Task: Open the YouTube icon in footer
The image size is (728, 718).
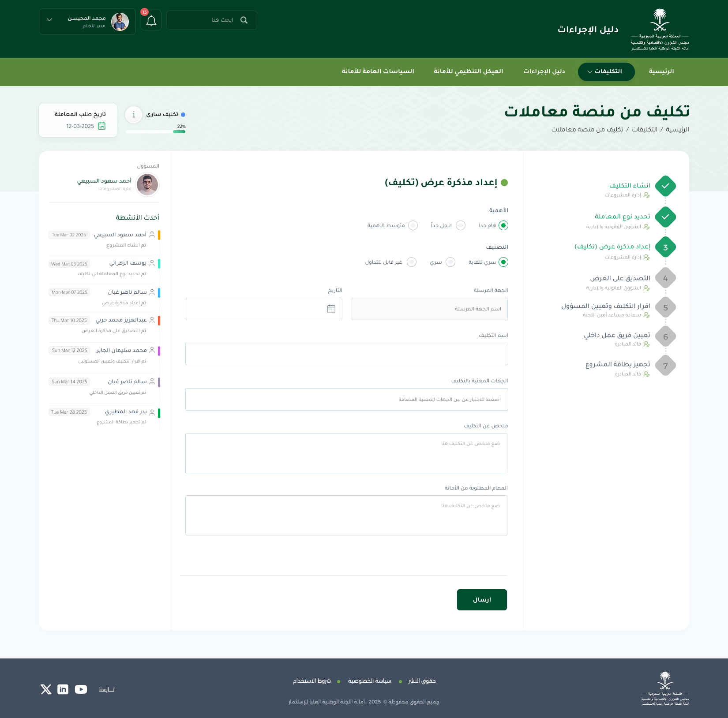Action: pos(81,689)
